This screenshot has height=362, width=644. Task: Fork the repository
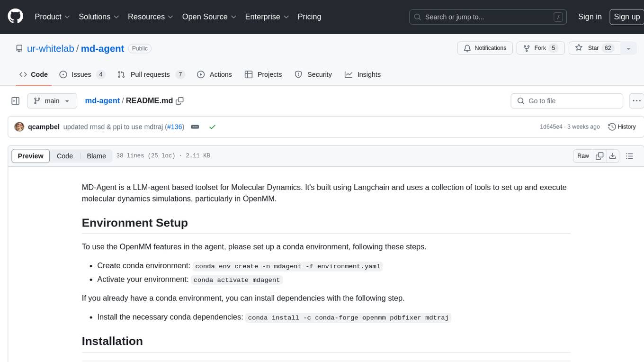coord(540,48)
